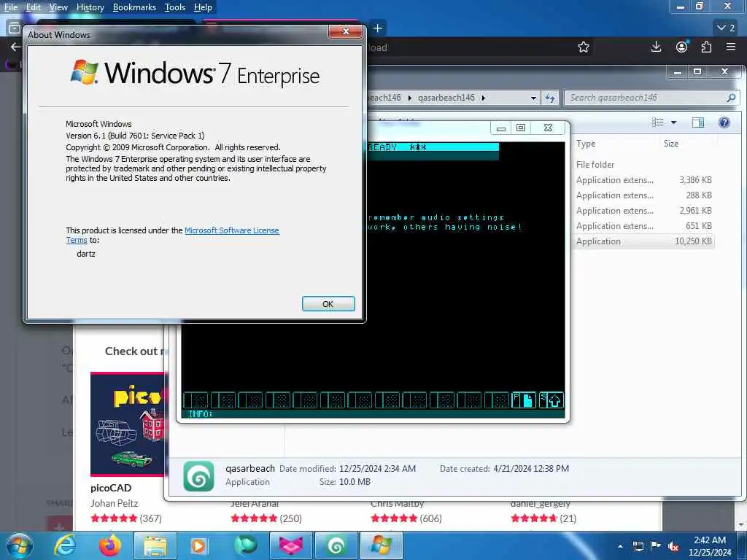Viewport: 747px width, 560px height.
Task: Open the network tray icon
Action: [638, 546]
